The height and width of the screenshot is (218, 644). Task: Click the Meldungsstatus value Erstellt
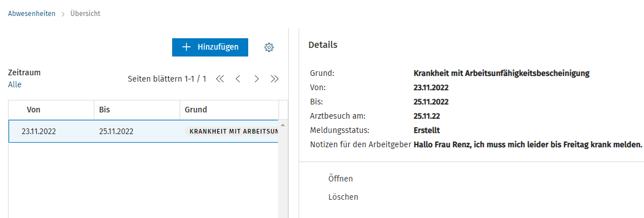click(427, 130)
